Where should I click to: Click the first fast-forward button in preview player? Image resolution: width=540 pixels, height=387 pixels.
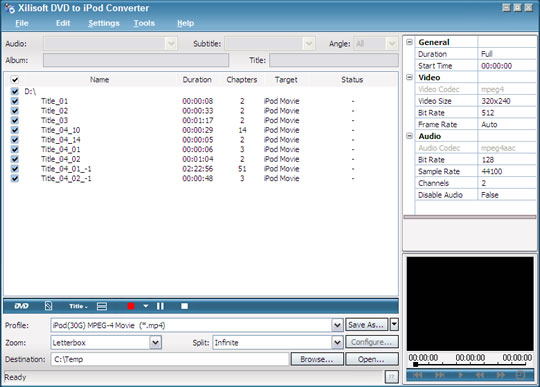439,375
